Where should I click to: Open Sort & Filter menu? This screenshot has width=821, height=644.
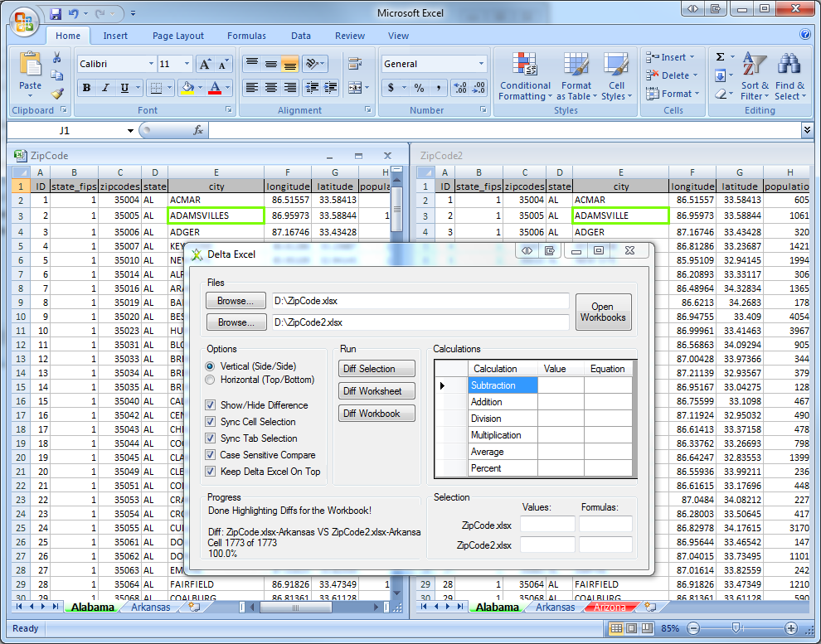click(755, 76)
